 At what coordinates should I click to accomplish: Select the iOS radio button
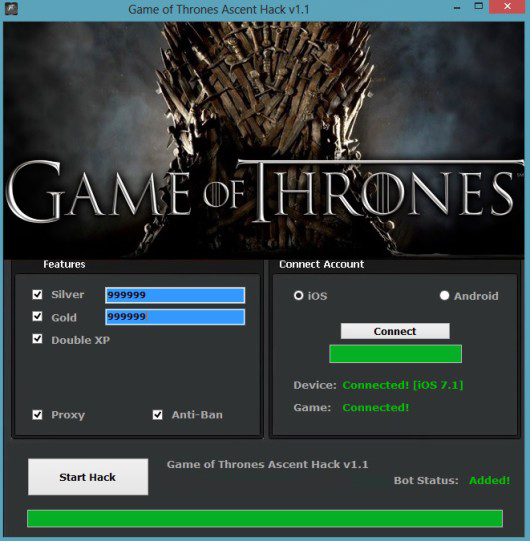click(298, 295)
